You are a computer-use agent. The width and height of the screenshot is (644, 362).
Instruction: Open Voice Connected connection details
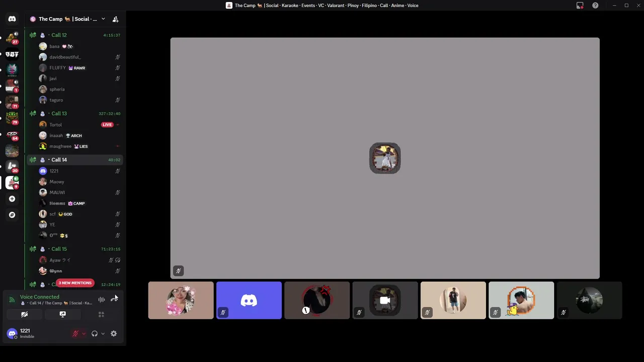pyautogui.click(x=39, y=297)
